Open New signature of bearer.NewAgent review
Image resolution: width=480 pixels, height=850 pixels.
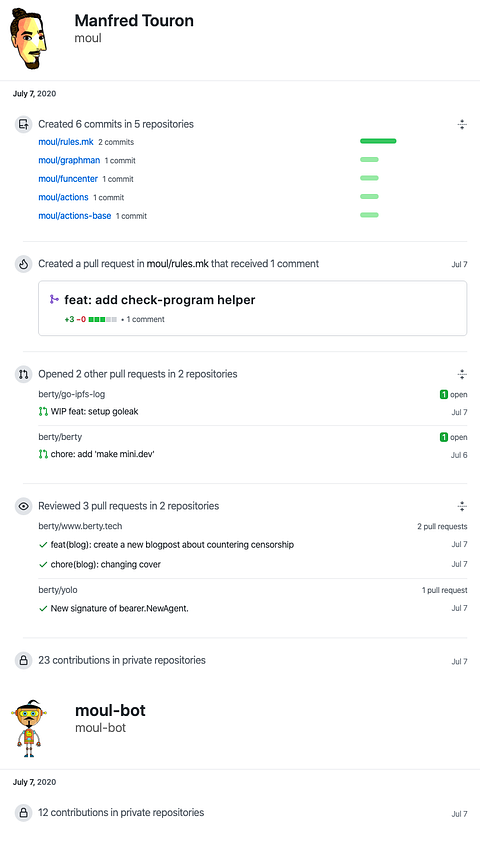[x=119, y=609]
